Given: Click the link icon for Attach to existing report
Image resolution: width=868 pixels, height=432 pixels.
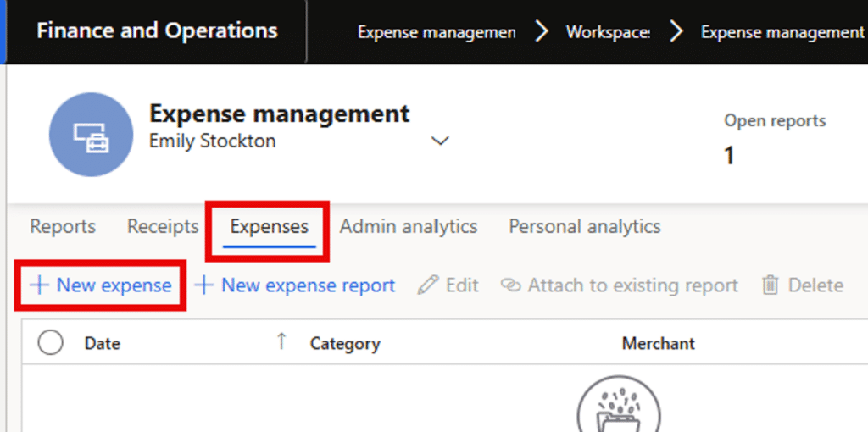Looking at the screenshot, I should pyautogui.click(x=509, y=285).
